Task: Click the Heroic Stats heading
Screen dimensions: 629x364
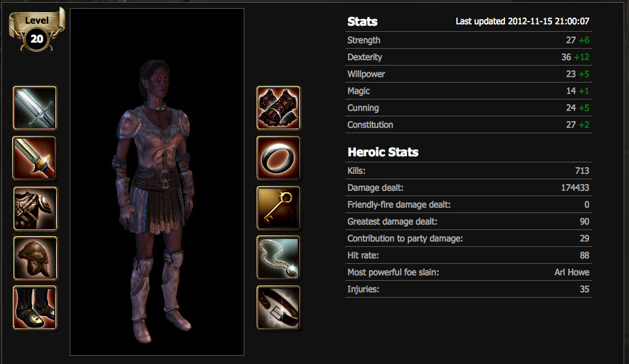Action: 383,152
